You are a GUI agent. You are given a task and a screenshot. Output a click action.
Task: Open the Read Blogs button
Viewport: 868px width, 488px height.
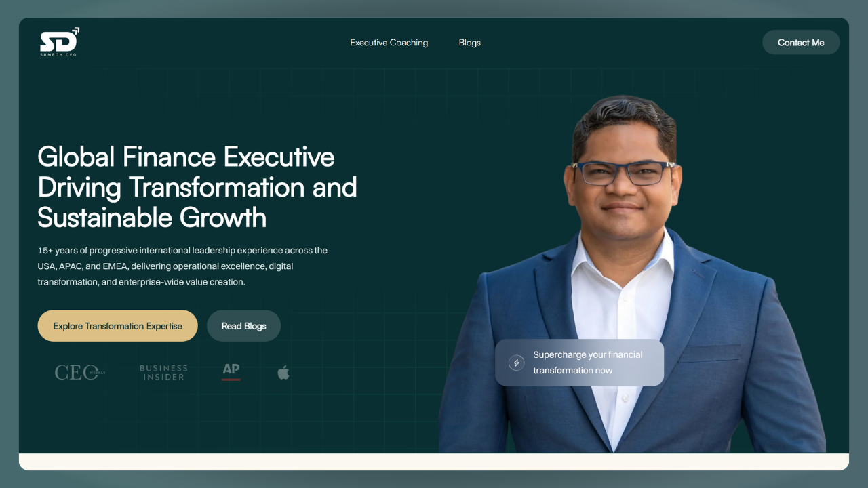pos(243,326)
